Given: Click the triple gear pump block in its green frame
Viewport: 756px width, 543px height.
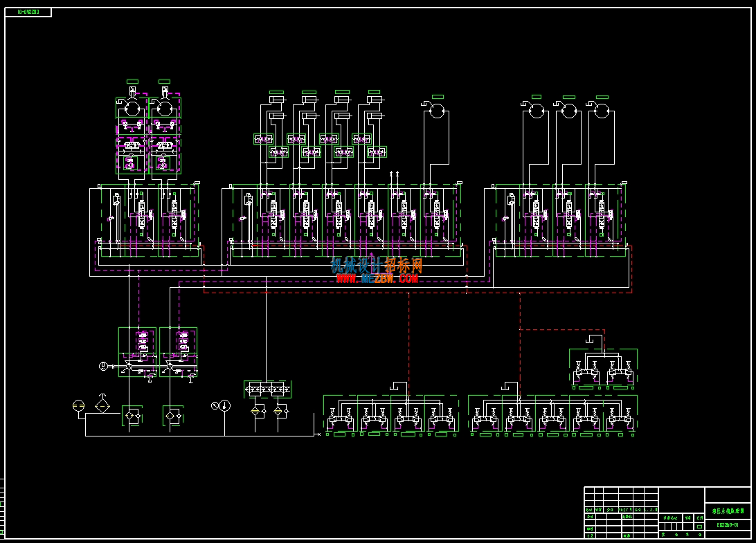Looking at the screenshot, I should pos(268,389).
